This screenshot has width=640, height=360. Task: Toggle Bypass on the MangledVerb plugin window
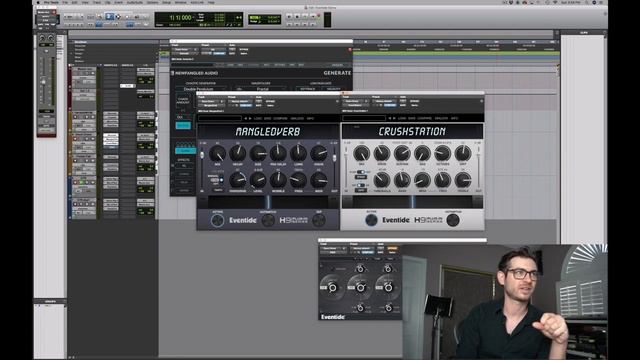[270, 101]
